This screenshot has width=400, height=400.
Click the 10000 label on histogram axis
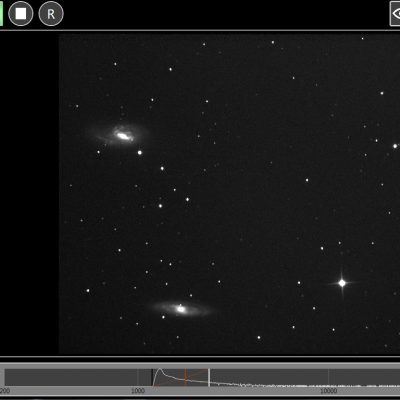tap(329, 391)
